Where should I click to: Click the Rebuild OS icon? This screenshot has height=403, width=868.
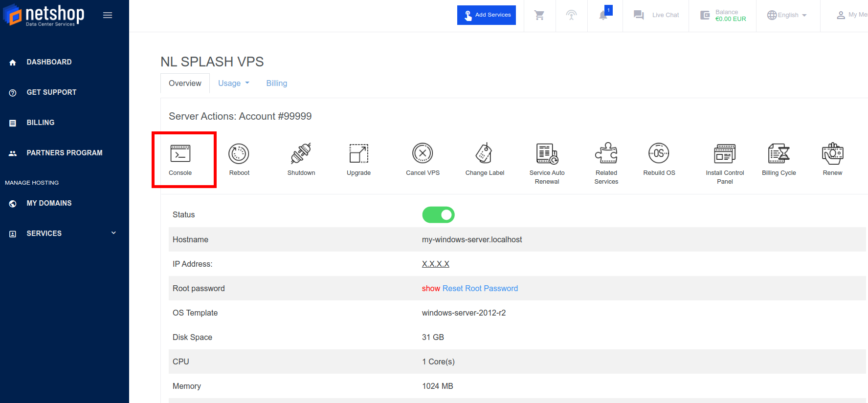click(x=659, y=153)
